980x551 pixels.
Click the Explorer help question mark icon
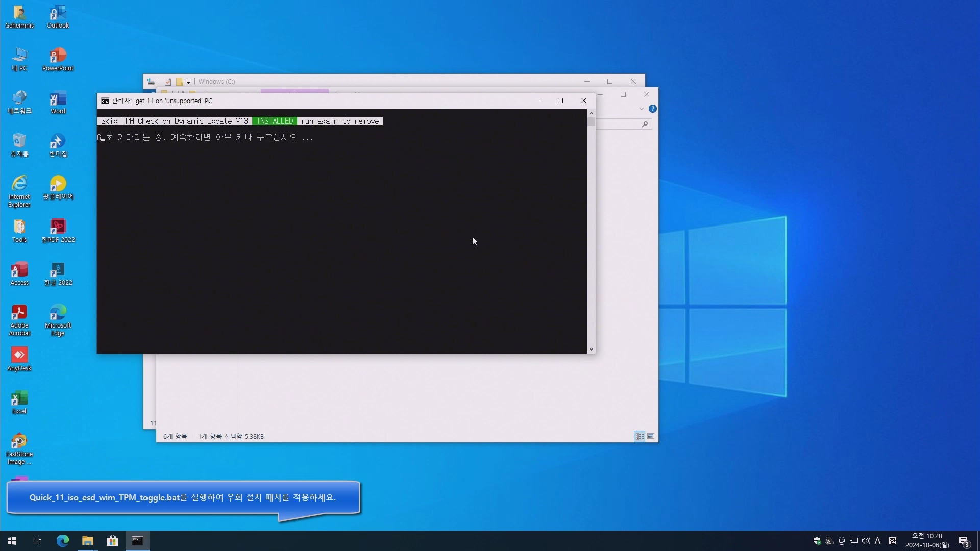click(x=652, y=109)
